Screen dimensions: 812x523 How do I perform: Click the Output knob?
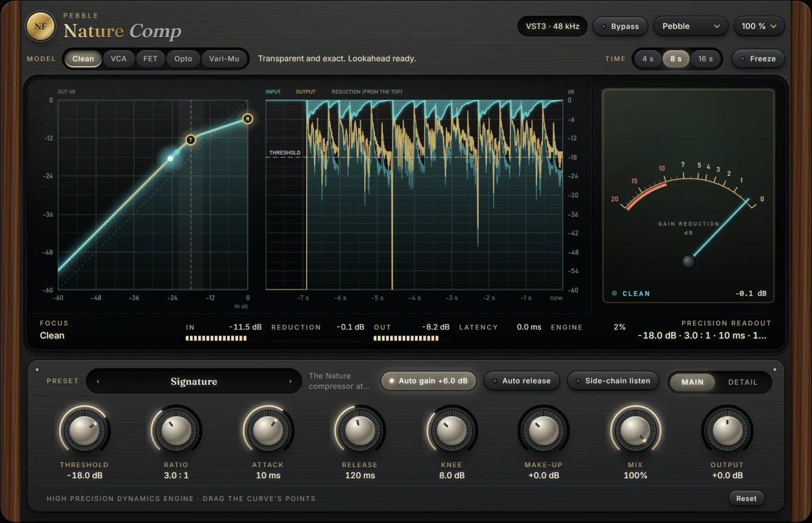727,431
